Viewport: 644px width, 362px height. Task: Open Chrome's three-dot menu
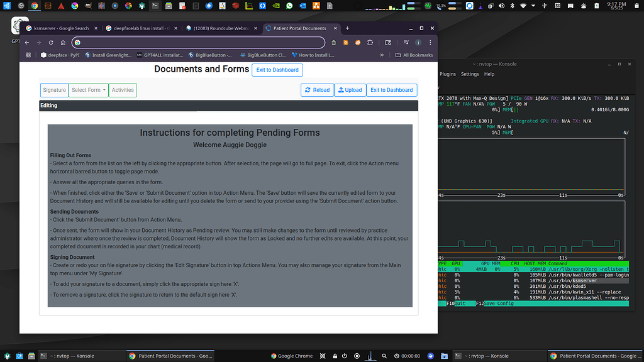click(x=430, y=43)
